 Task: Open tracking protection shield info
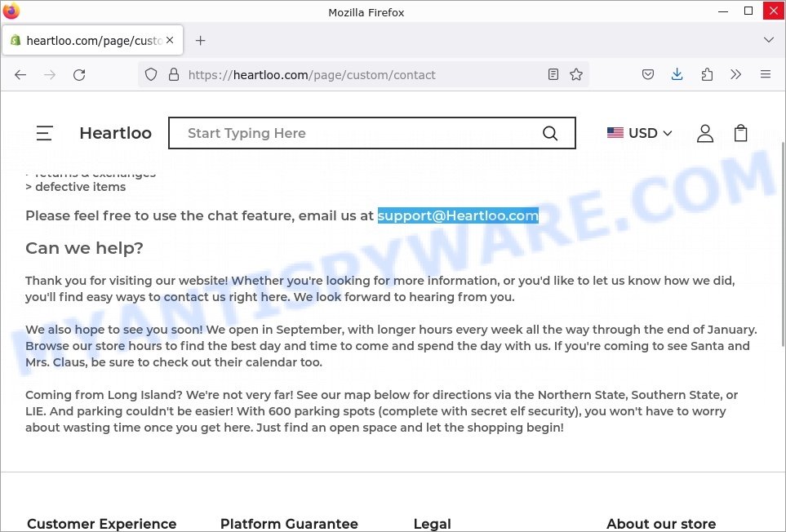[151, 75]
